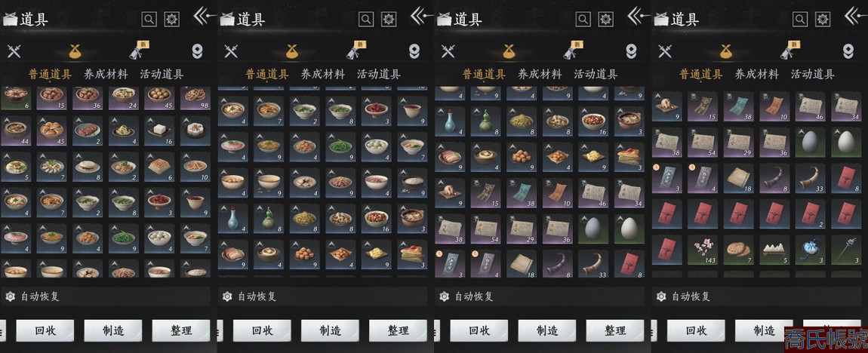
Task: Select the gray-blue egg in the rightmost panel
Action: (811, 143)
